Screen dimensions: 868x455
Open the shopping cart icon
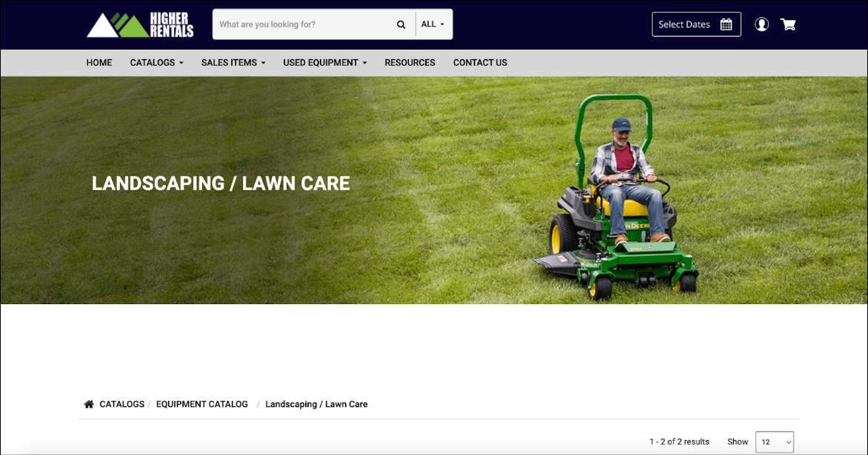[788, 24]
